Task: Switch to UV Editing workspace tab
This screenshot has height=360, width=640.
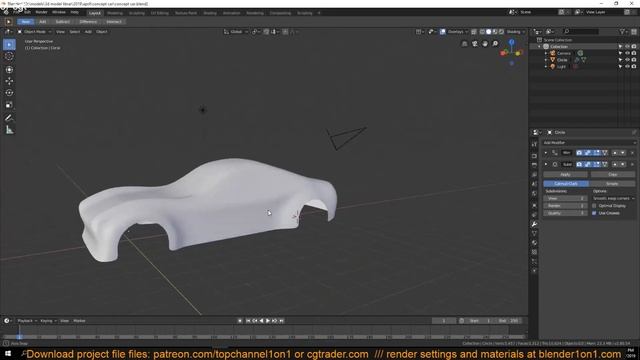Action: tap(160, 13)
